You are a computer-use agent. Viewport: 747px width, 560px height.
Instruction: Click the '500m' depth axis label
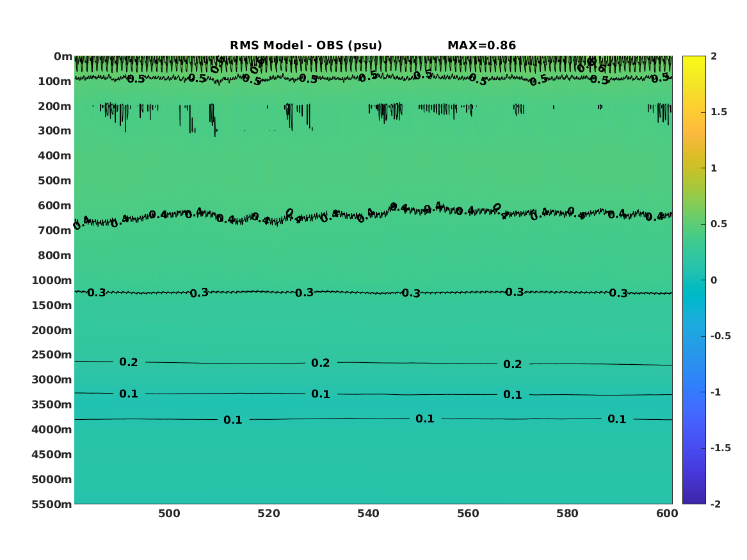(x=55, y=181)
